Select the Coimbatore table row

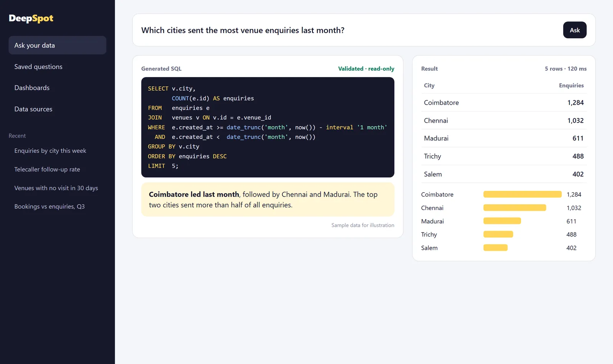[504, 103]
